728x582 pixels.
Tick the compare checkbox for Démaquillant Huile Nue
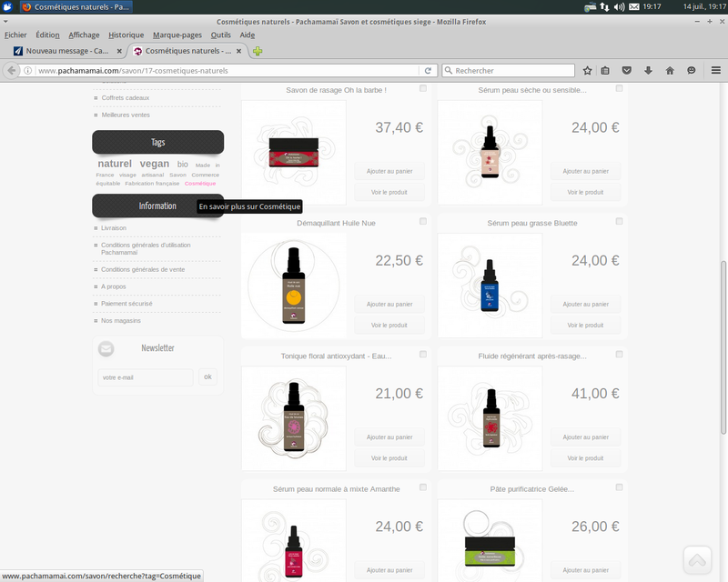point(423,221)
